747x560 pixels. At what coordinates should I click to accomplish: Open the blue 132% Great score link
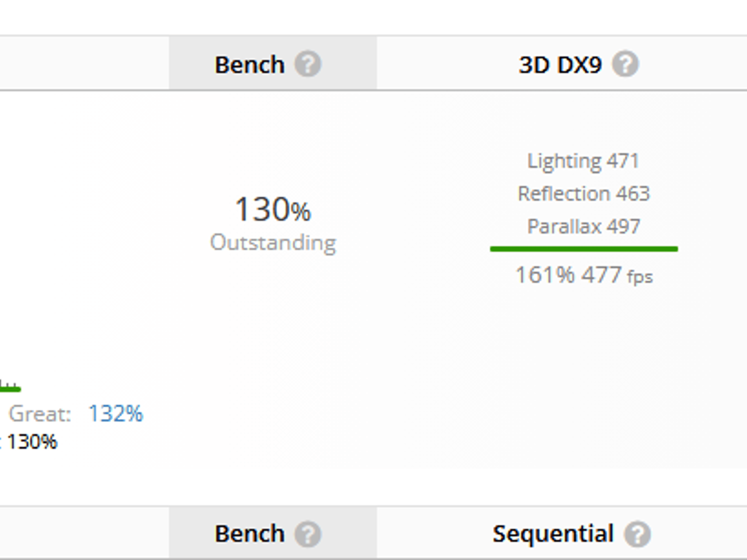point(115,413)
